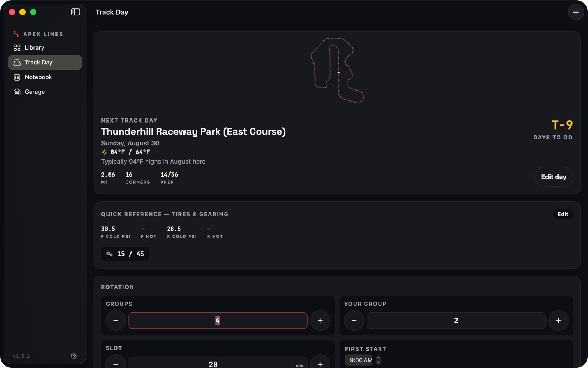Click the 28.5 rear cold PSI value
The width and height of the screenshot is (588, 368).
pyautogui.click(x=174, y=229)
